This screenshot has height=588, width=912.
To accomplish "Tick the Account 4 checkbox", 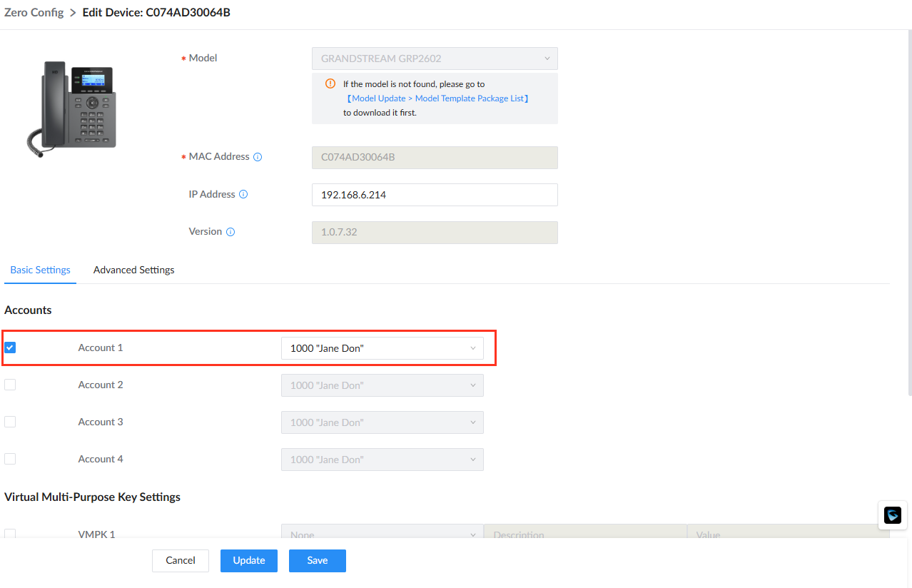I will click(x=10, y=459).
